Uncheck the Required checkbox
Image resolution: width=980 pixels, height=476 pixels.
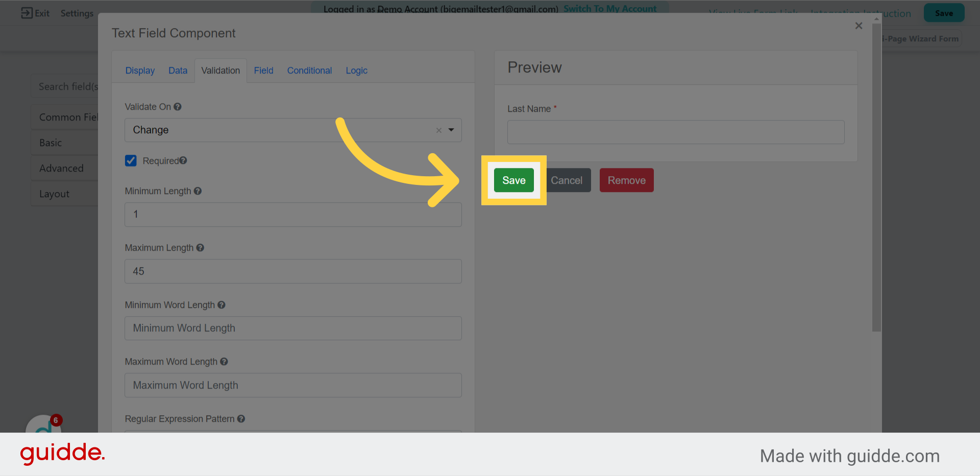pyautogui.click(x=131, y=161)
